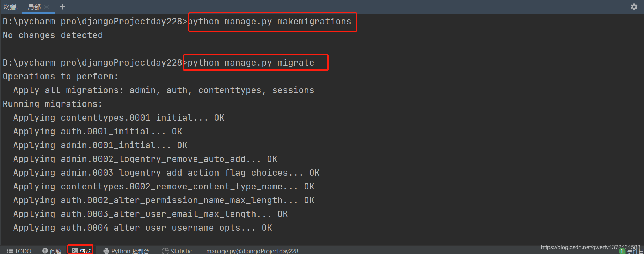
Task: Open the Python 控制台 console tab
Action: click(126, 250)
